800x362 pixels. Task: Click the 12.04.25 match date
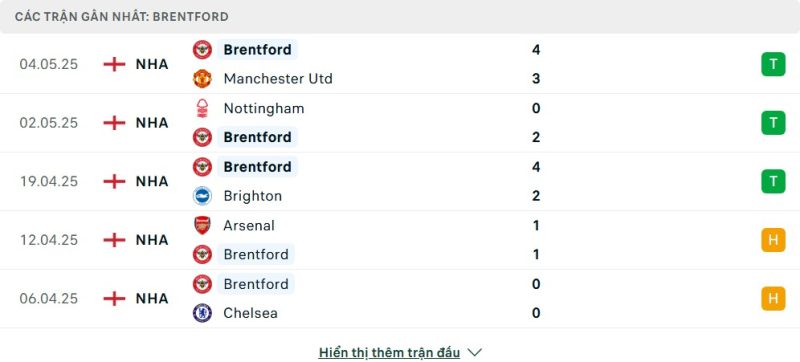click(x=49, y=240)
